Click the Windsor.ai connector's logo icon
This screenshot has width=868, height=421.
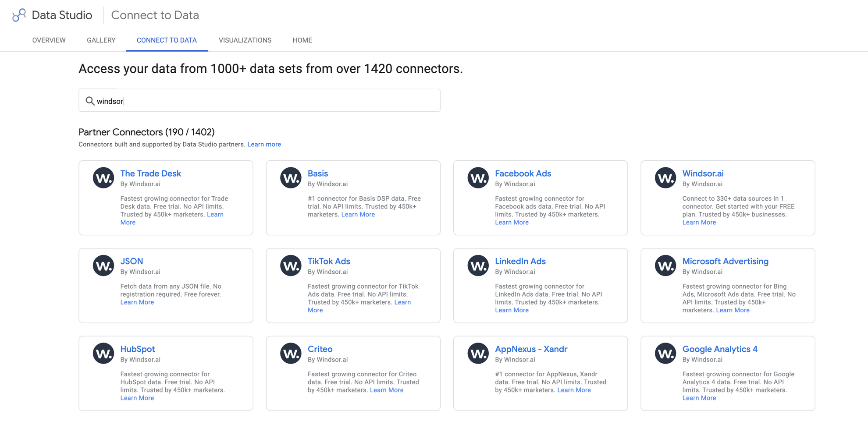665,178
